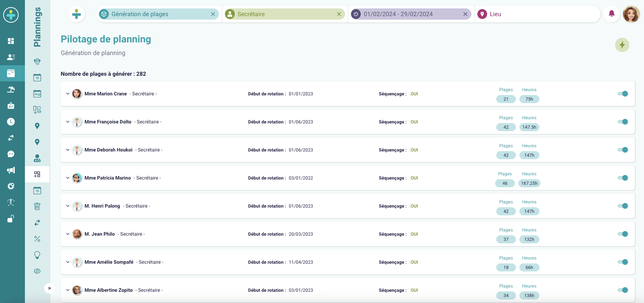Screen dimensions: 644x303
Task: Click the green cross logo beside filters
Action: point(77,14)
